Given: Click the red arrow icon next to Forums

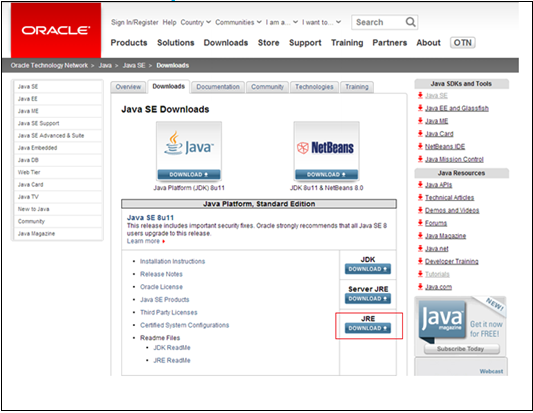Looking at the screenshot, I should click(420, 223).
